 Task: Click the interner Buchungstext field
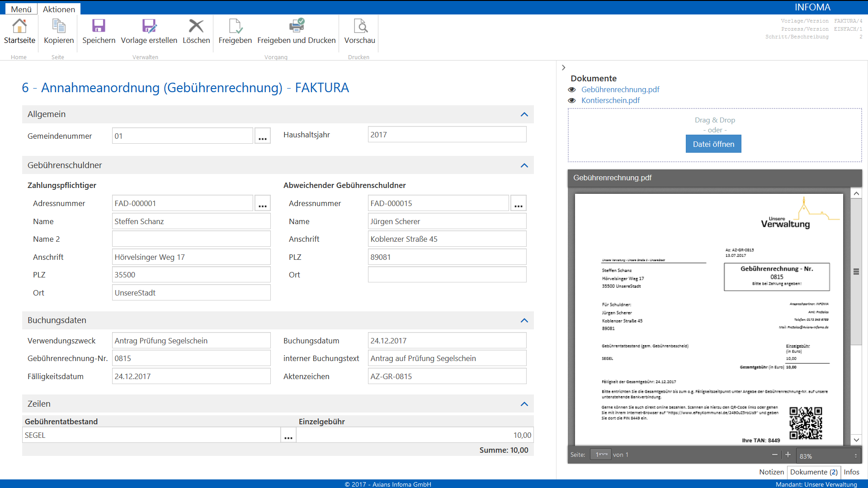(447, 358)
